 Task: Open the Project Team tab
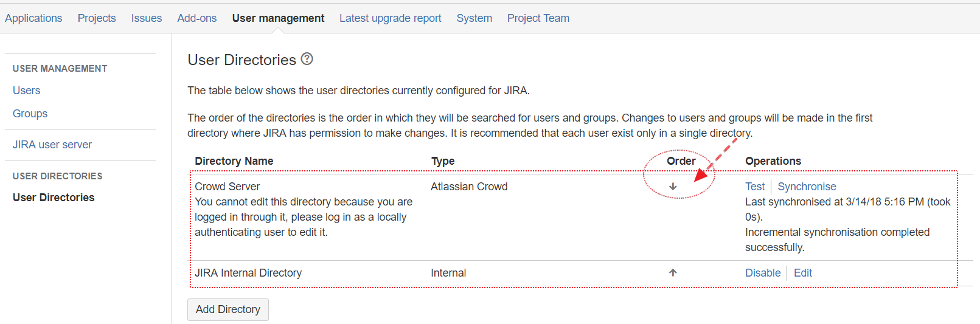[x=538, y=18]
